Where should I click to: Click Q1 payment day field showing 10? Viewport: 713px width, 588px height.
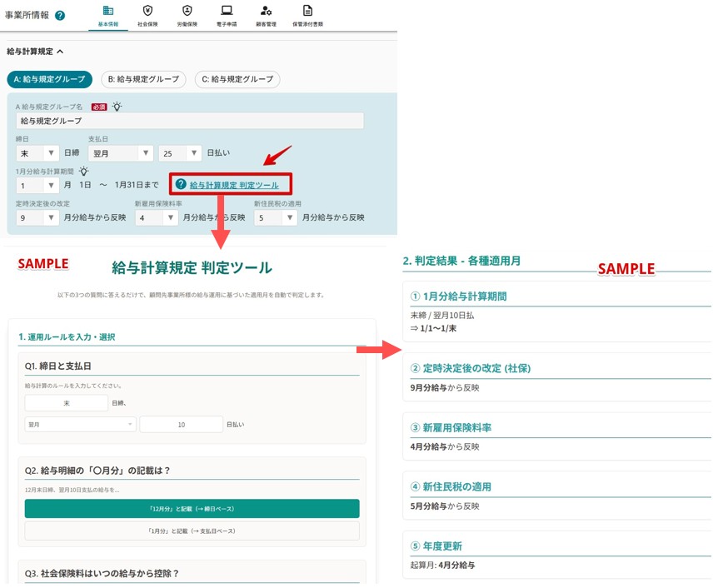click(182, 424)
